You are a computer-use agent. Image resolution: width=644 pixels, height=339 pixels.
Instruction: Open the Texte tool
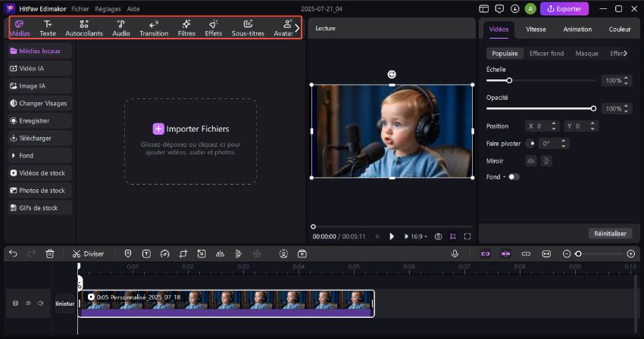[x=48, y=28]
